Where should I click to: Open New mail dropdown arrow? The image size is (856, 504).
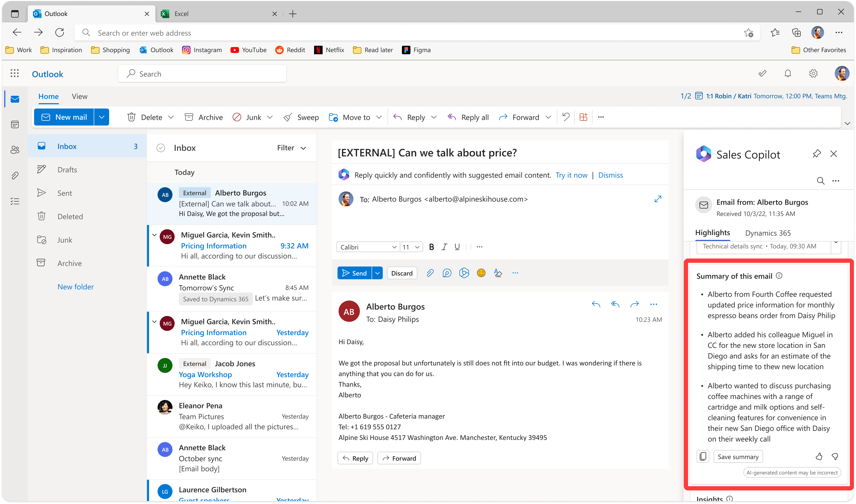(x=102, y=117)
